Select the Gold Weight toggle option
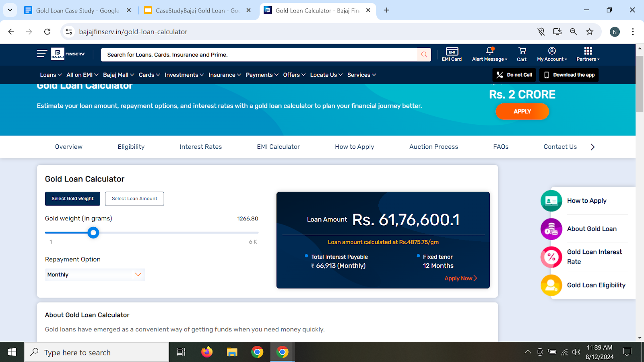The width and height of the screenshot is (644, 362). 72,199
